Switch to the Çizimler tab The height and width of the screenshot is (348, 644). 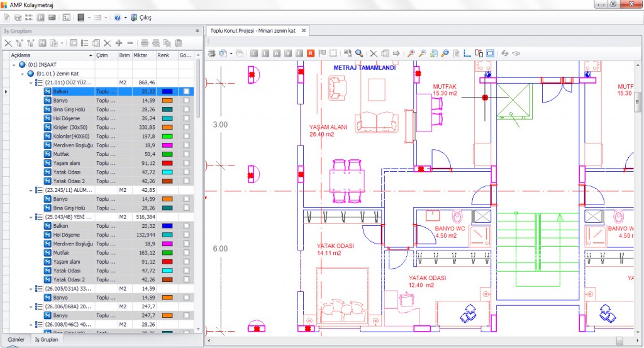tap(16, 339)
